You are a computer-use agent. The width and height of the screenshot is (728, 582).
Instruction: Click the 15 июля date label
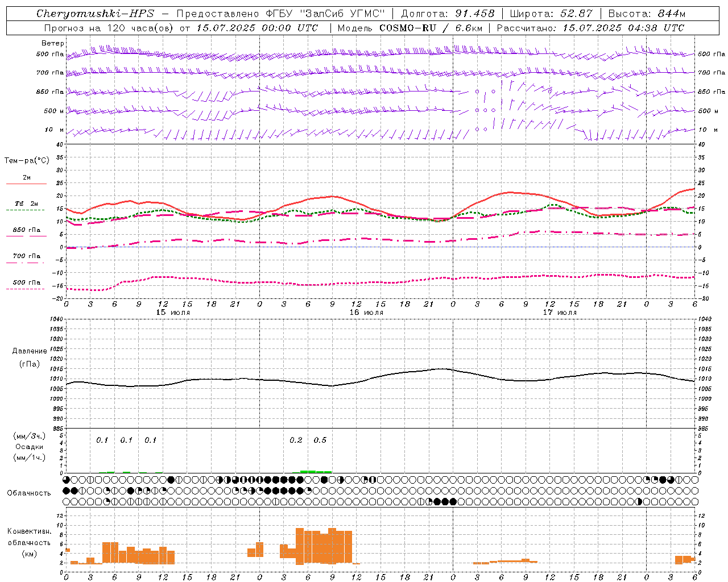(x=173, y=312)
